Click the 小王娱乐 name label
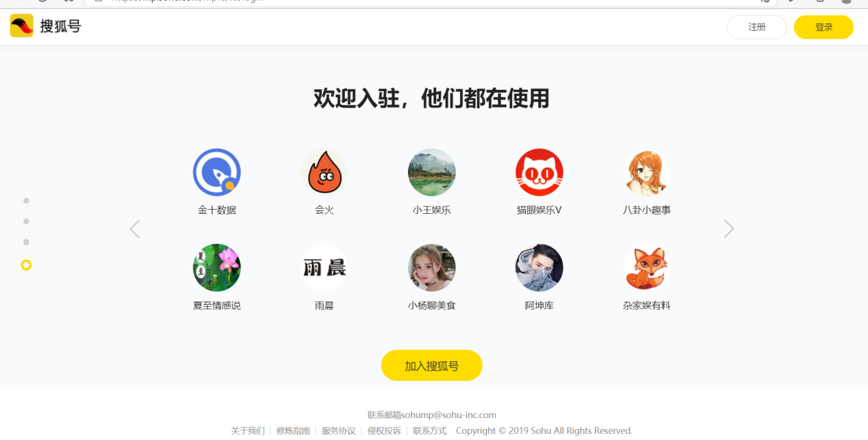This screenshot has width=868, height=440. coord(432,210)
